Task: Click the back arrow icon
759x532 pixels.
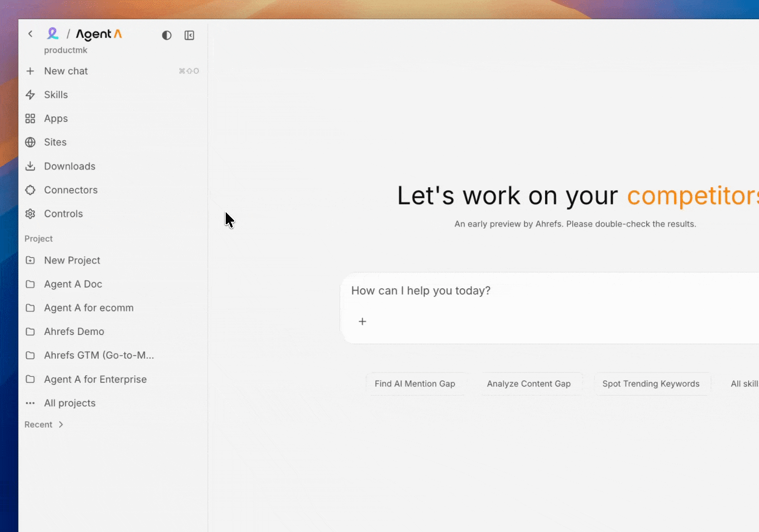Action: [x=31, y=34]
